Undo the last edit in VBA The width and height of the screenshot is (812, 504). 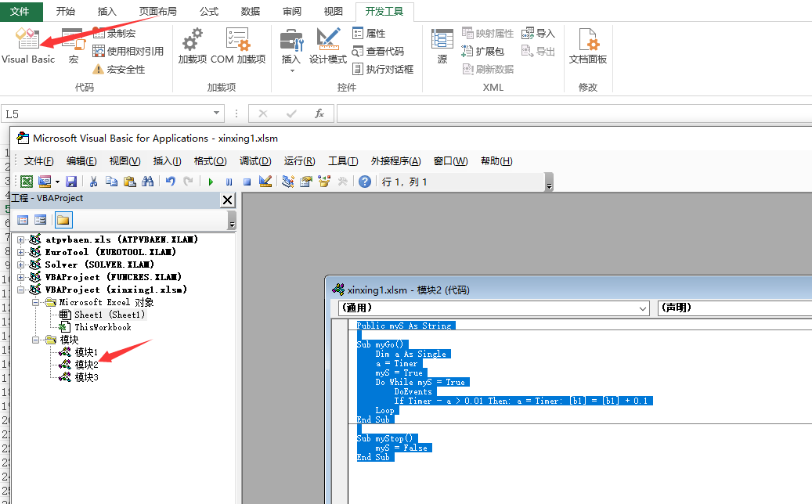coord(171,182)
